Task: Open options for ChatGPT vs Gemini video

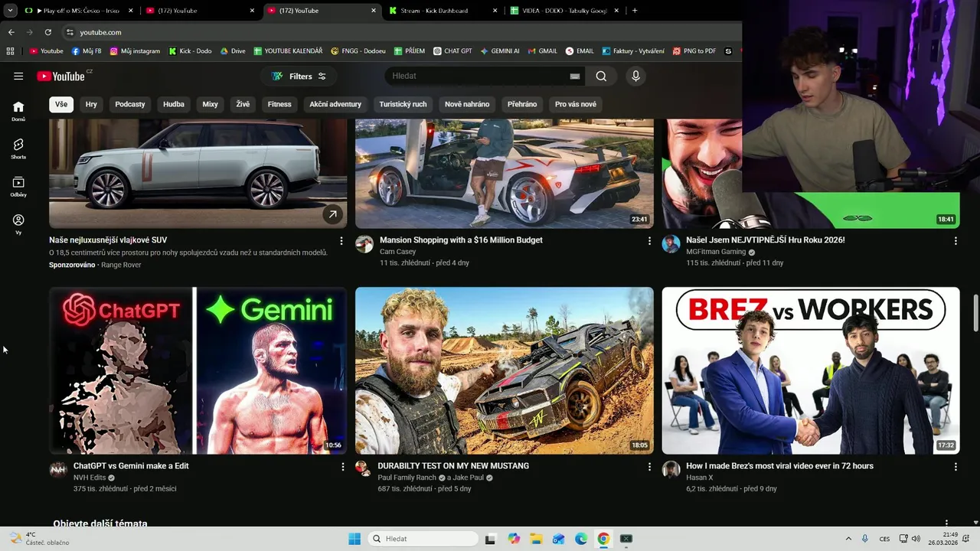Action: [341, 466]
